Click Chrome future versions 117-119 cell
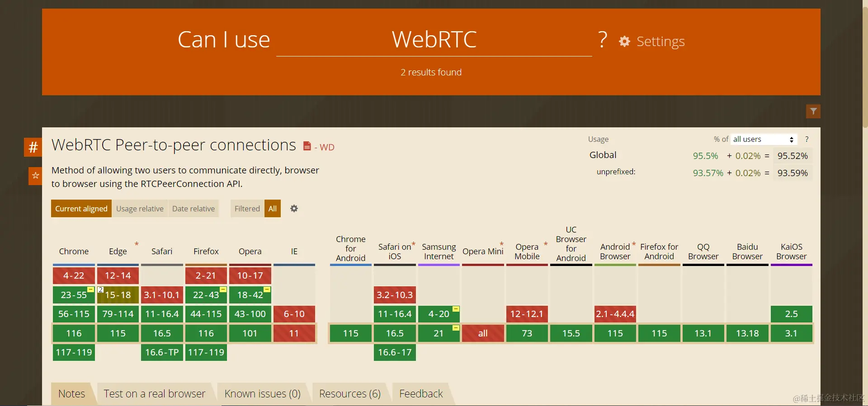This screenshot has height=406, width=868. (74, 352)
